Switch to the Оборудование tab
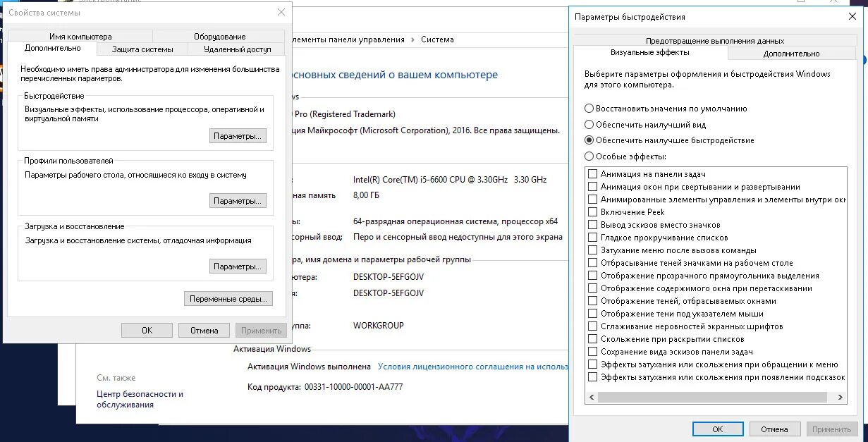 (x=220, y=37)
